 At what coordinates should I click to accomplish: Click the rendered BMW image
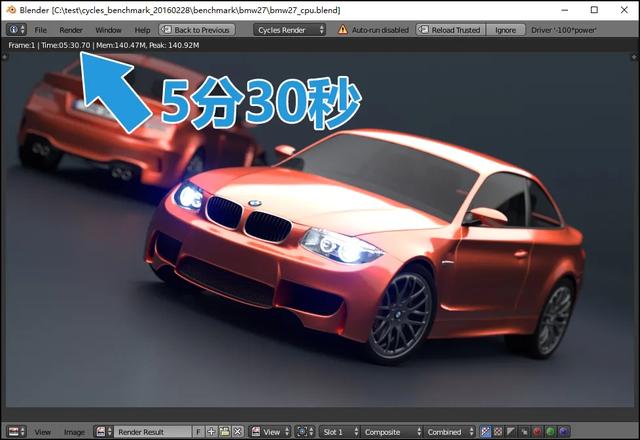point(320,229)
